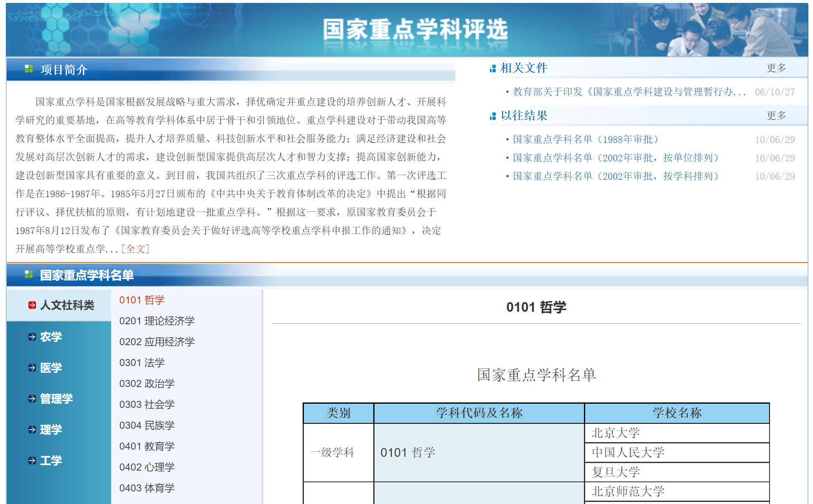Open the 教育部关于印发 document link

click(x=629, y=92)
